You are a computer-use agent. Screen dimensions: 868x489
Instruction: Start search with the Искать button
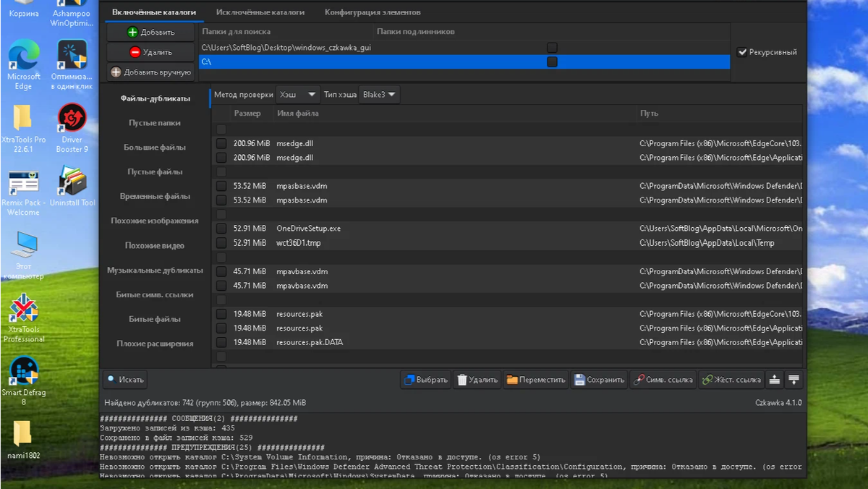tap(125, 379)
